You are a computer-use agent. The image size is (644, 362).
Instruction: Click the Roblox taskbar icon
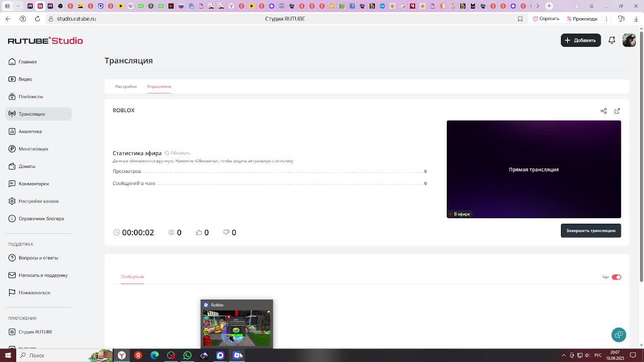coord(237,355)
